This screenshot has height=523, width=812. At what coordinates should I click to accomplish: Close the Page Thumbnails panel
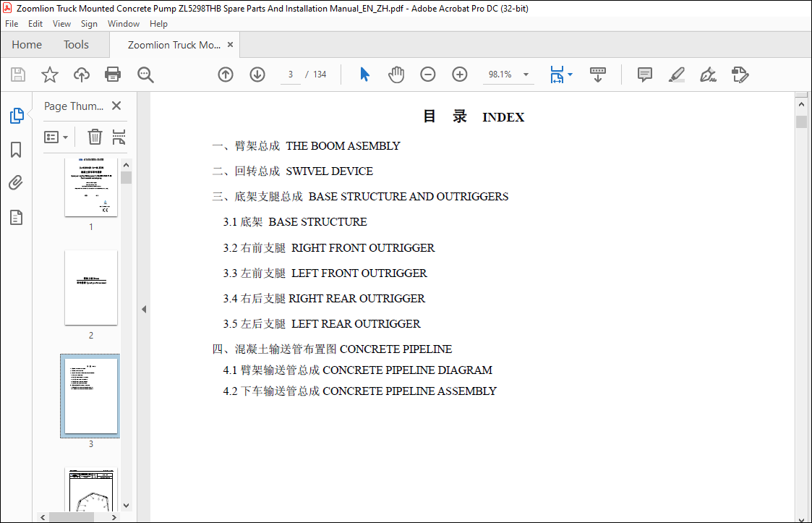(116, 106)
